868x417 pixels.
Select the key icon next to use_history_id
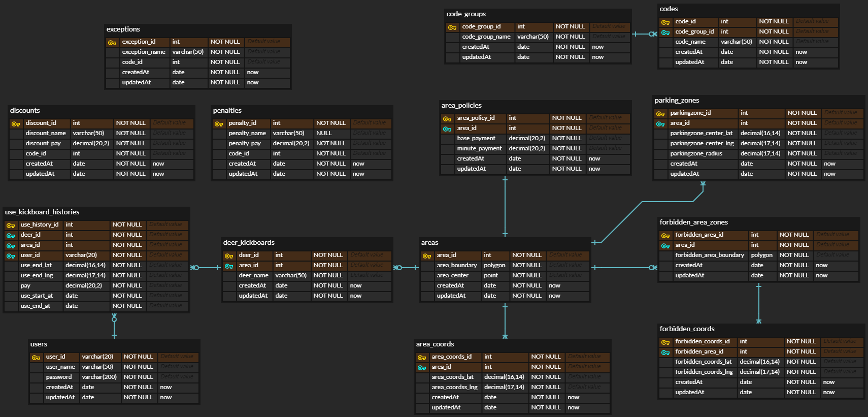11,226
